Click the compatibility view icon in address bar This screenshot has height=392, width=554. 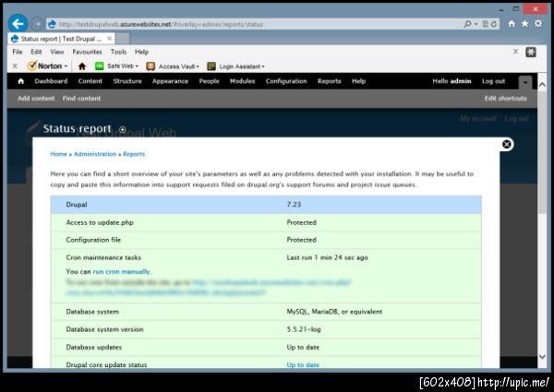click(x=485, y=24)
